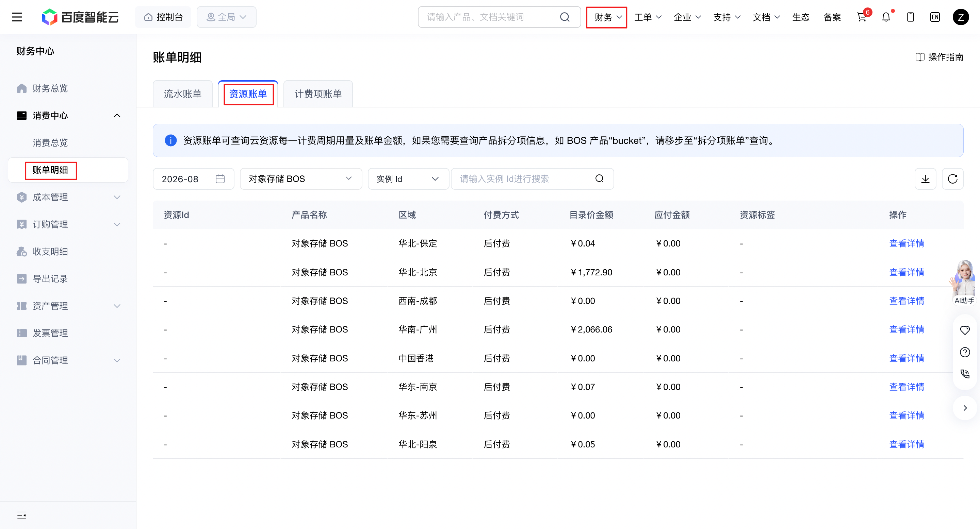
Task: Collapse the sidebar with bottom icon
Action: pos(22,515)
